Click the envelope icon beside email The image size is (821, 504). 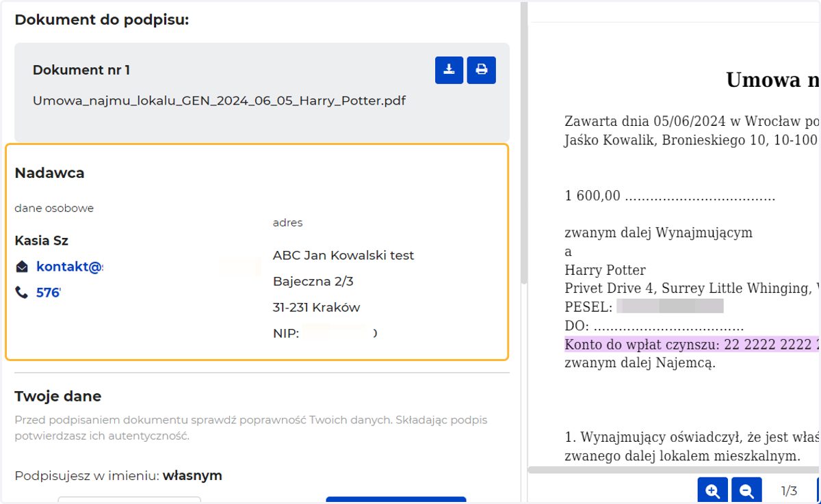(22, 267)
